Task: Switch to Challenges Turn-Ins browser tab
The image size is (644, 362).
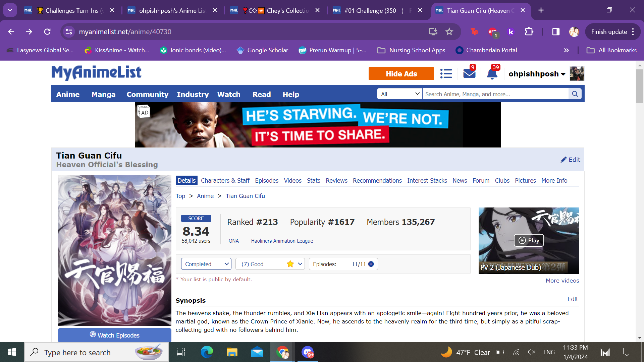Action: [x=69, y=10]
